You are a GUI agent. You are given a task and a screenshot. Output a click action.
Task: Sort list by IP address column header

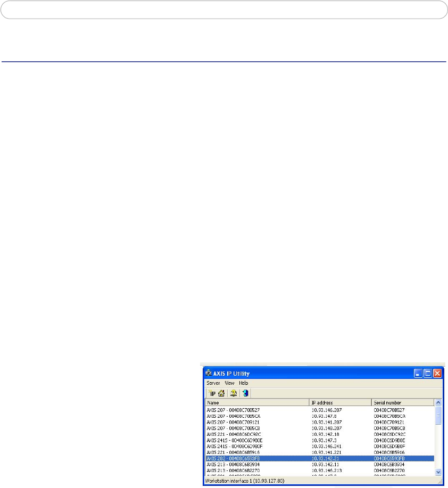[x=341, y=402]
